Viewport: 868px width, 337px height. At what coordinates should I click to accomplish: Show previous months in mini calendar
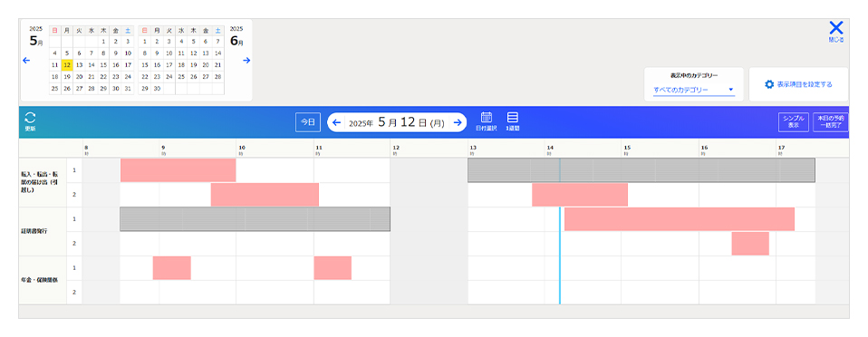point(26,61)
